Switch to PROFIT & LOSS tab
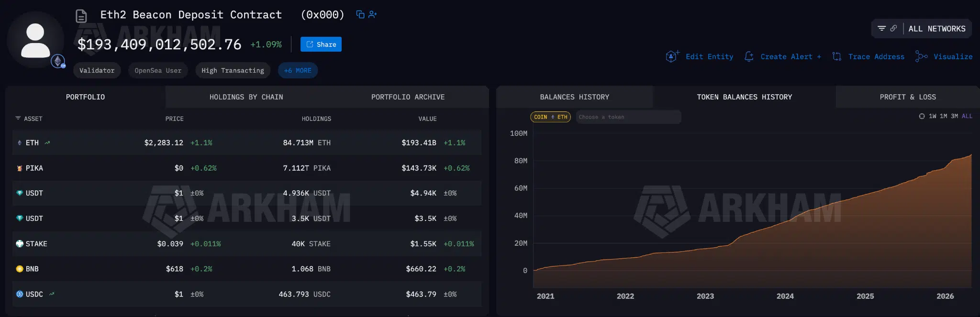The image size is (980, 317). (908, 97)
